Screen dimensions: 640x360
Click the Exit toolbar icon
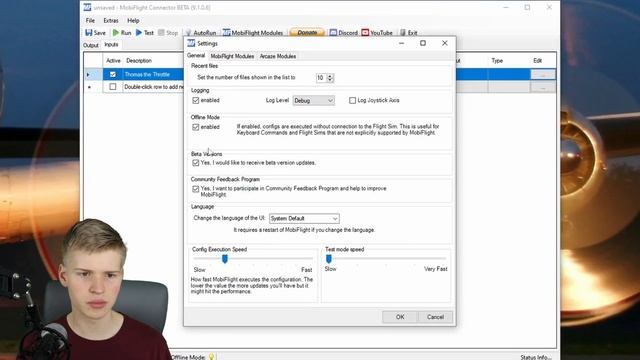click(408, 33)
